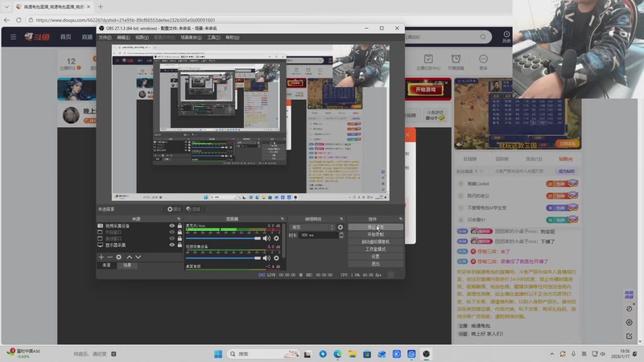644x362 pixels.
Task: Switch to 在线榜 tab in chat panel
Action: tap(470, 158)
